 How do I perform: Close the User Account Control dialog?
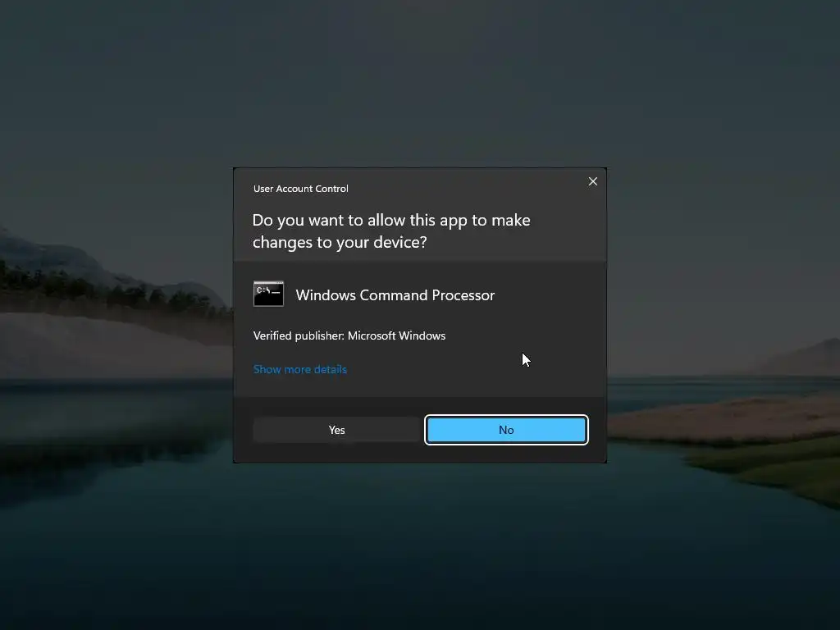(592, 181)
